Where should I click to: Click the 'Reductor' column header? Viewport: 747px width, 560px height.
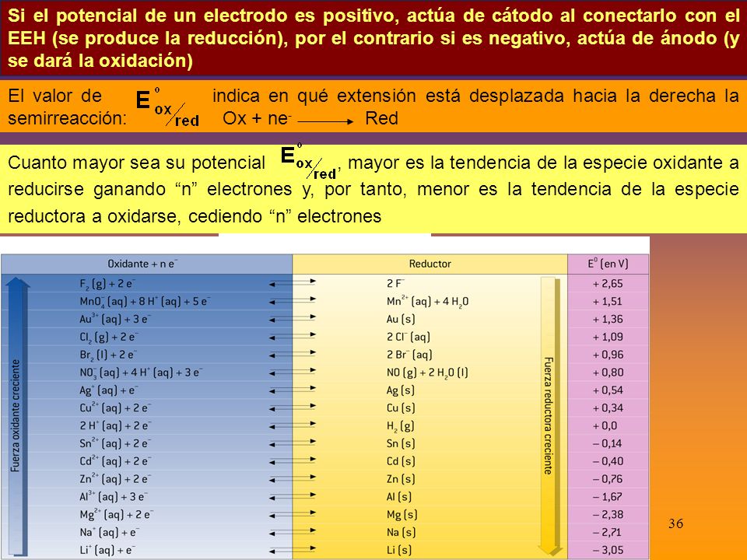pos(430,264)
